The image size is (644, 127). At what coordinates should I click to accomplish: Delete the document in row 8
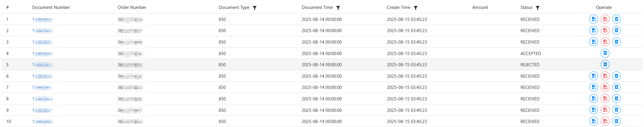616,99
